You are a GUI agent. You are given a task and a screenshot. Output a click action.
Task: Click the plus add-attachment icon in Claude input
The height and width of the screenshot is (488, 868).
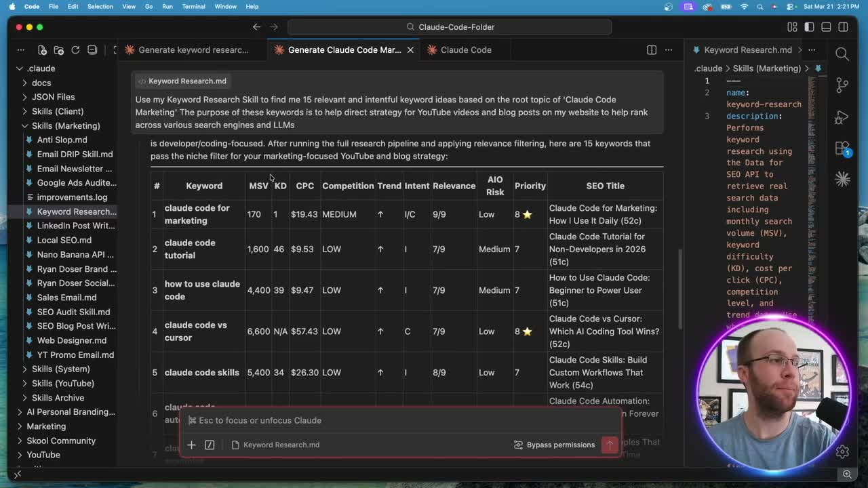191,445
